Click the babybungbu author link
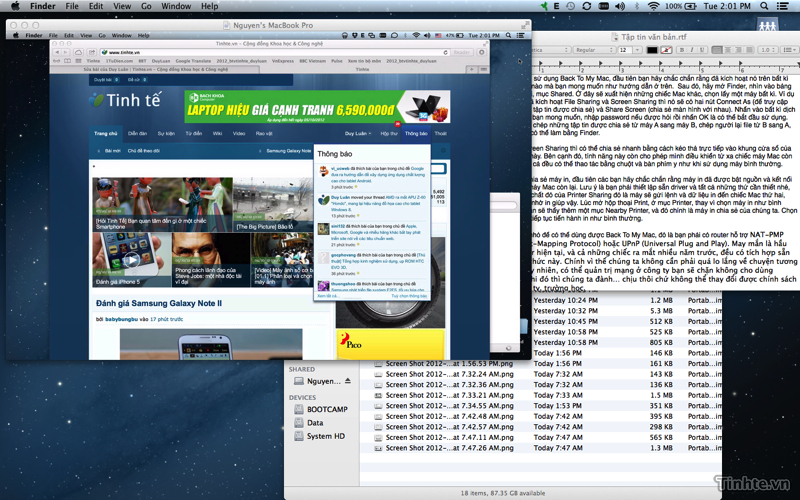 (x=121, y=319)
